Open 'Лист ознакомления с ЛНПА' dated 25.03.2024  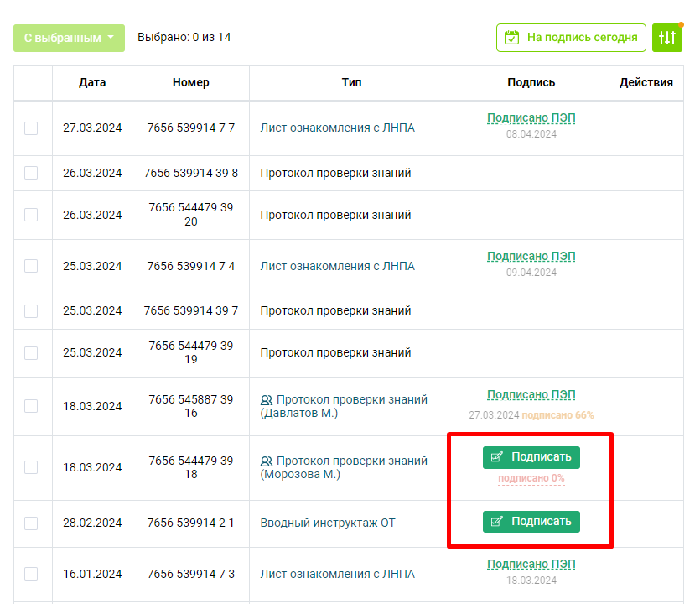[x=338, y=266]
